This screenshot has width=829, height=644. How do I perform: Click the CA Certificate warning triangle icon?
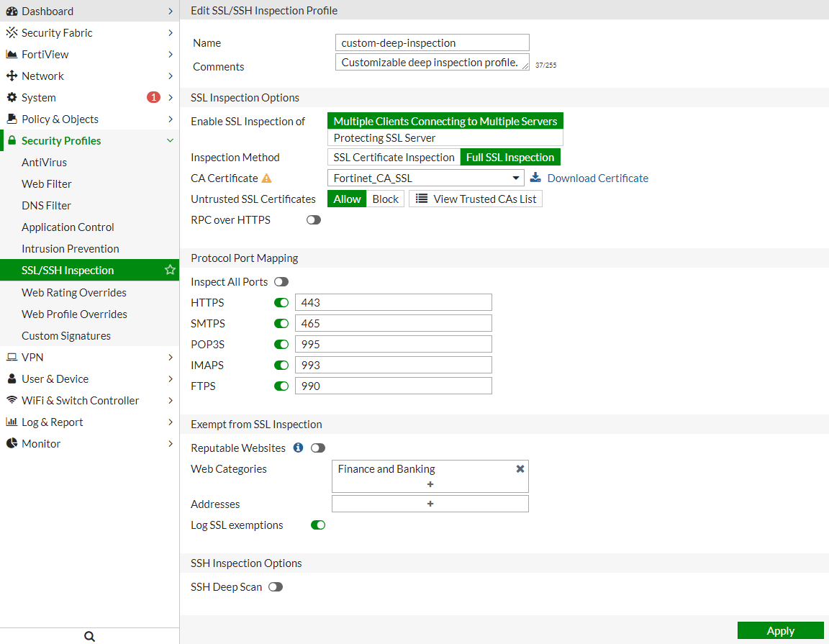click(x=267, y=178)
